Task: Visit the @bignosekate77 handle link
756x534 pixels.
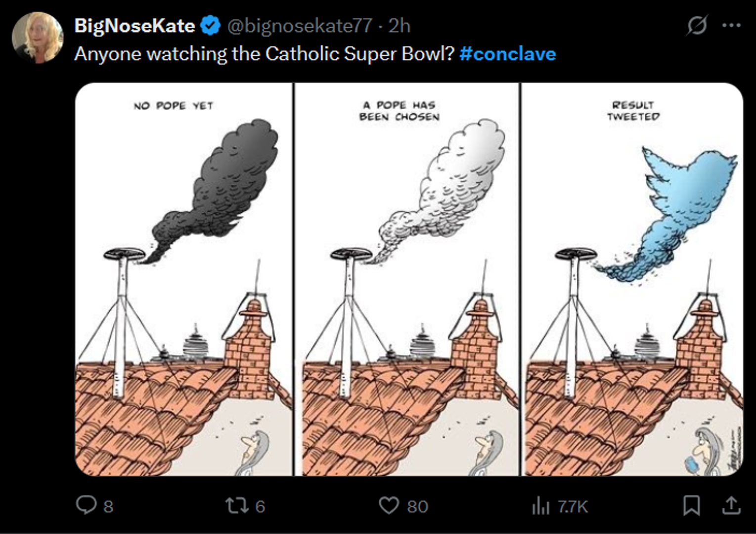Action: point(299,26)
